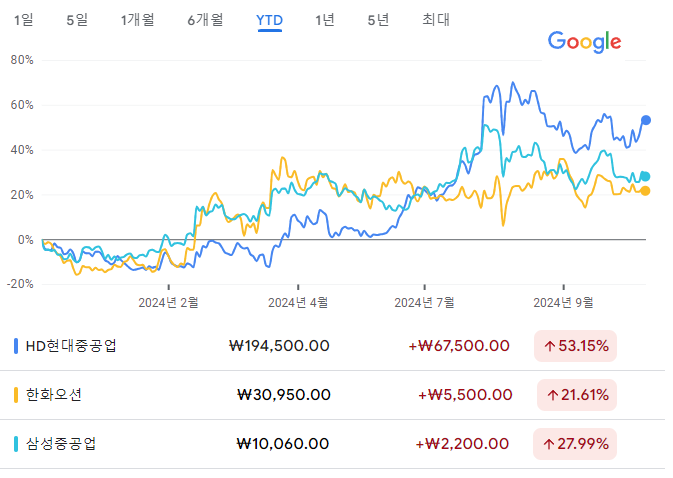Click the ₩10,060.00 price value

pyautogui.click(x=283, y=444)
